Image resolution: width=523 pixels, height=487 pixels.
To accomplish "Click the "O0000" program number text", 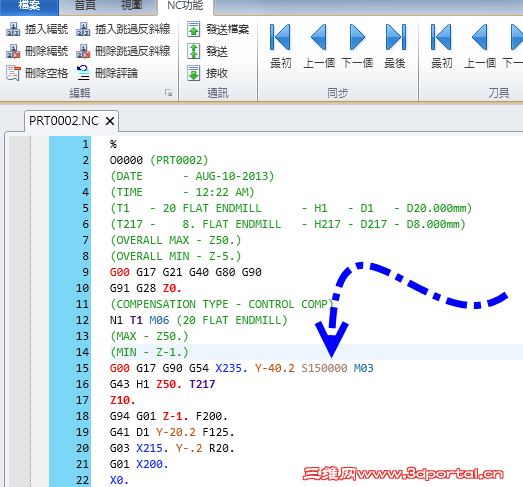I will click(126, 160).
